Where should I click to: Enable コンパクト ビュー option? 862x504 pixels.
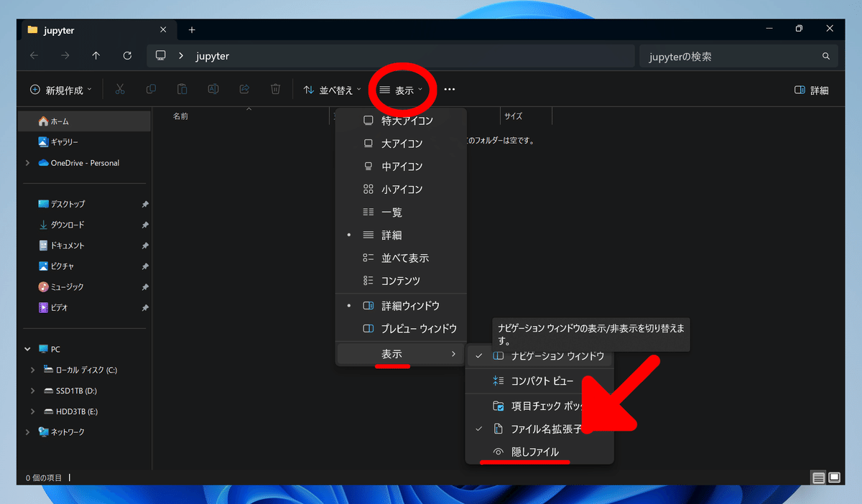(539, 381)
